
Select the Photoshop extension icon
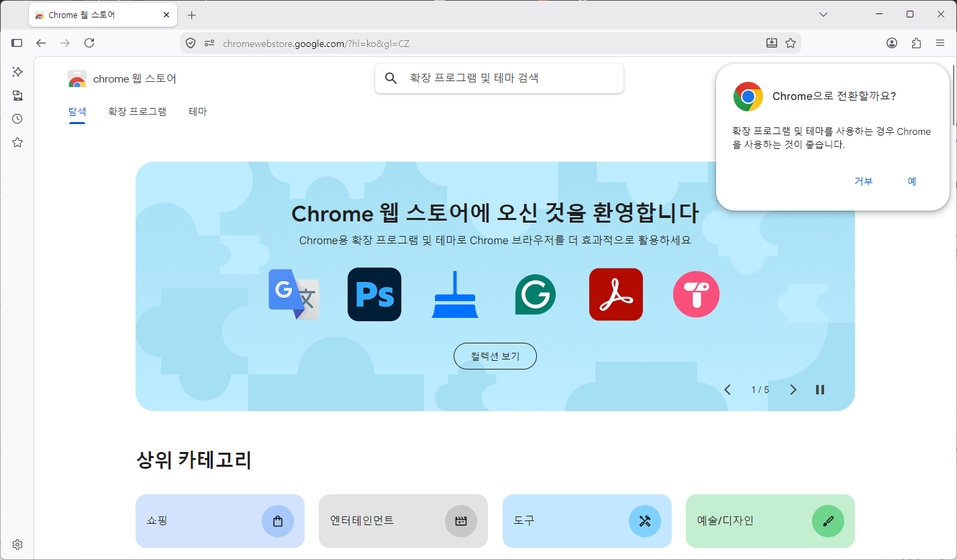click(x=374, y=294)
